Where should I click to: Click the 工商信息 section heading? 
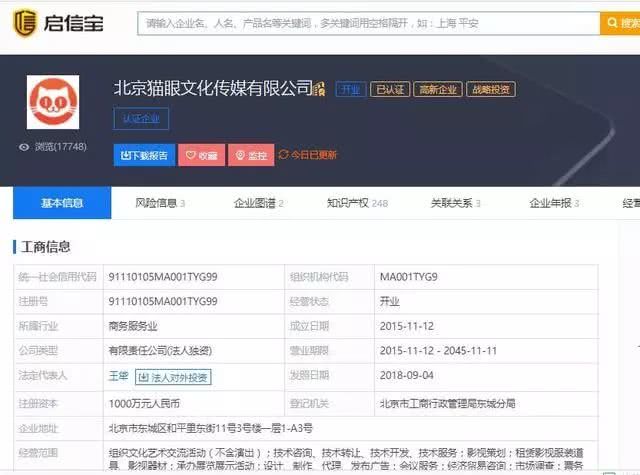[x=45, y=247]
